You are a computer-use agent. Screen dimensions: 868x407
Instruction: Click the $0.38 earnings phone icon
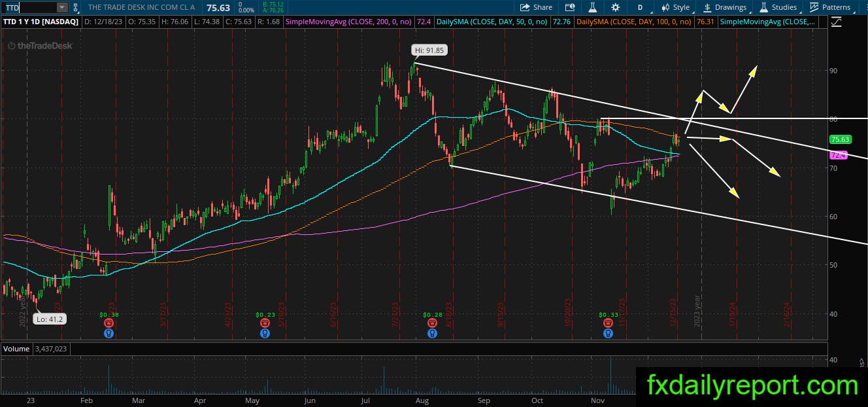pos(108,323)
